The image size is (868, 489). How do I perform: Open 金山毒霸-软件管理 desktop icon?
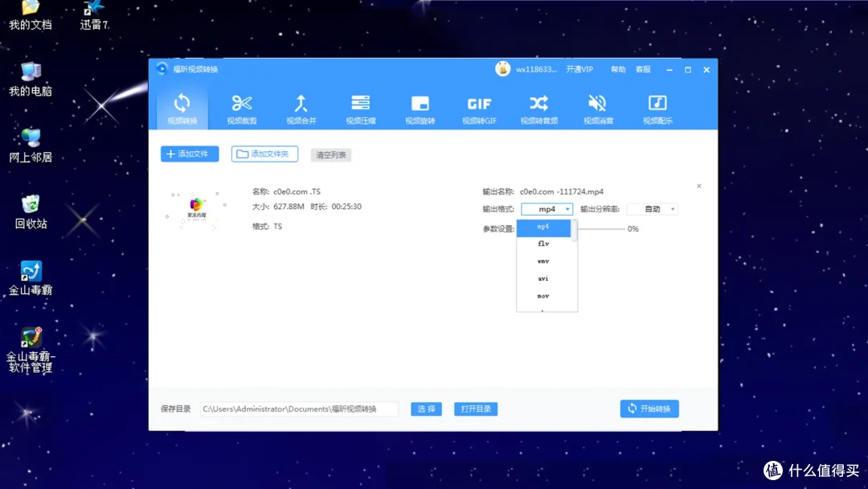tap(31, 350)
